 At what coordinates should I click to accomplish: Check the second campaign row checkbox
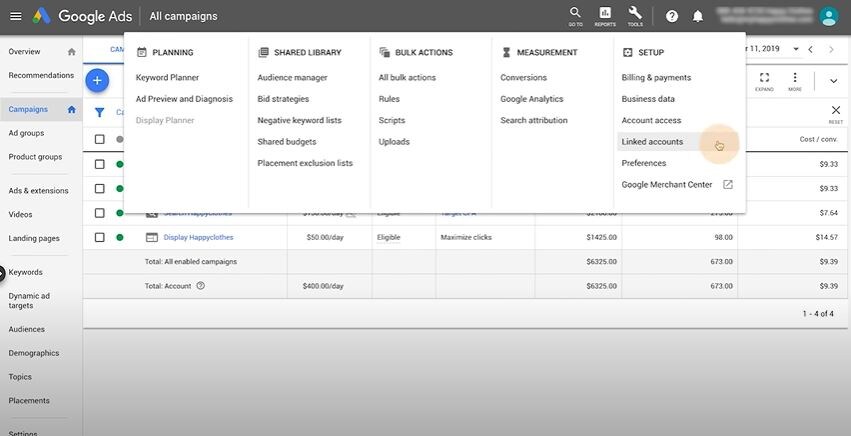[x=99, y=188]
